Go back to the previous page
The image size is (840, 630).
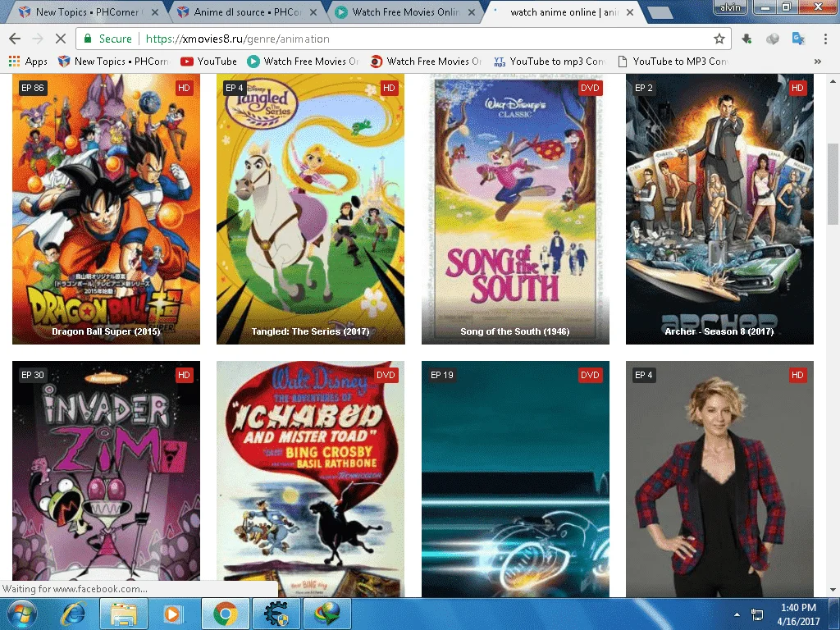coord(15,39)
